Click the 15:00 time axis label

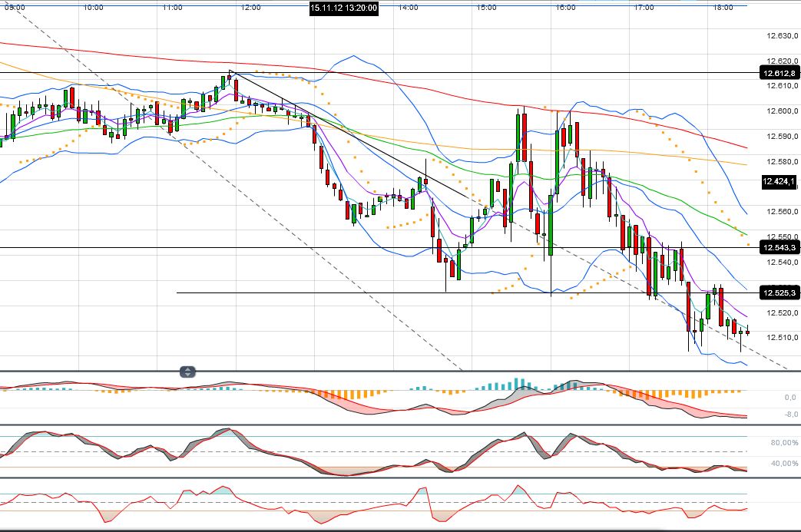coord(486,7)
